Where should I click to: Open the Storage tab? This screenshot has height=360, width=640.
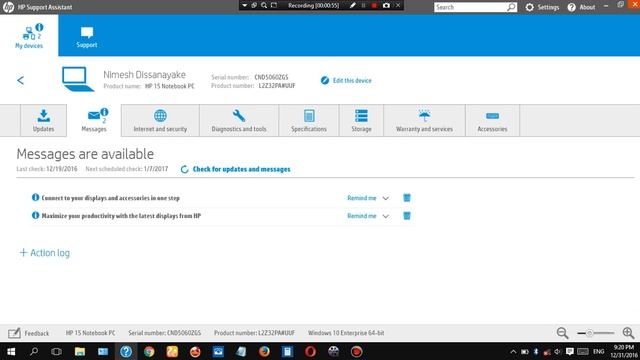[x=361, y=120]
